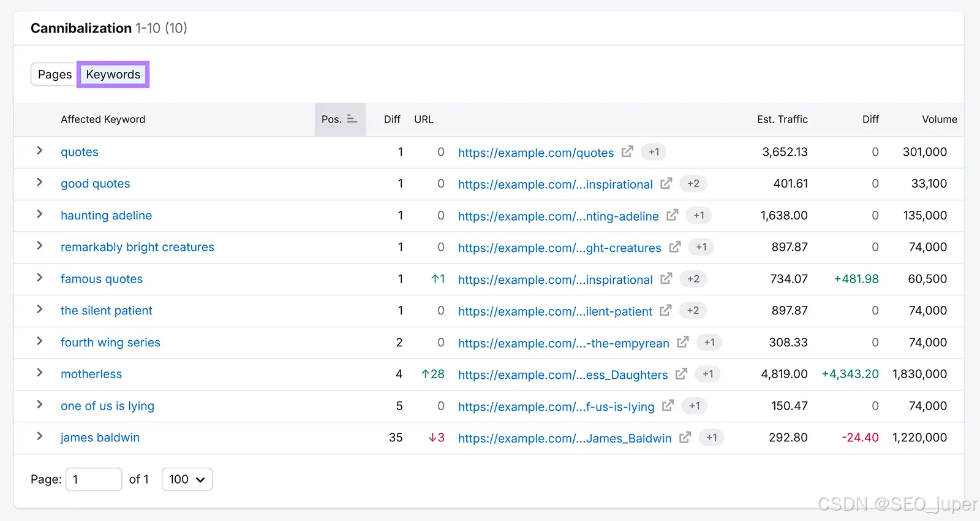Open the good quotes keyword link

click(96, 184)
